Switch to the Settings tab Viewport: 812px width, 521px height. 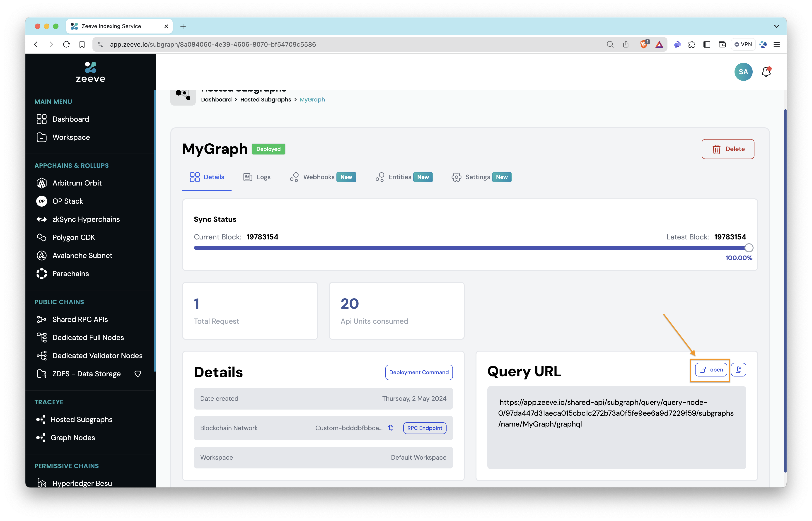coord(481,177)
